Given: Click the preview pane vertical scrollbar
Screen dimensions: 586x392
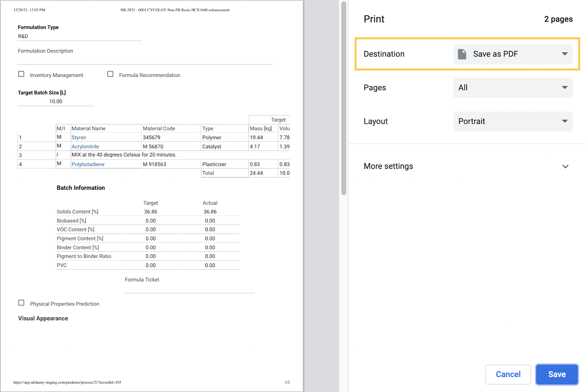Looking at the screenshot, I should pos(344,98).
